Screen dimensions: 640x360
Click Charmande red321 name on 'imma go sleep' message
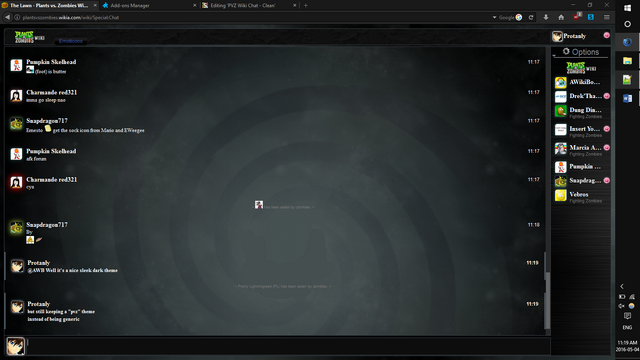[x=51, y=92]
